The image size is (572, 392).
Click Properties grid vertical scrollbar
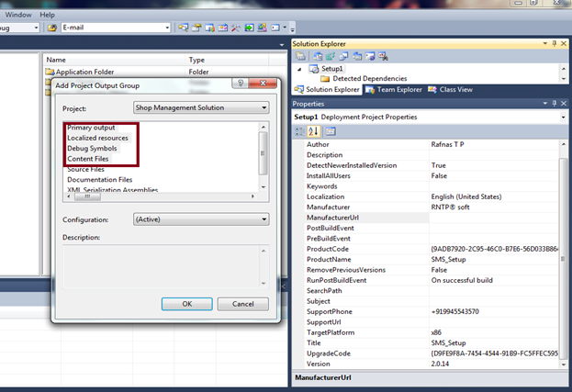564,258
